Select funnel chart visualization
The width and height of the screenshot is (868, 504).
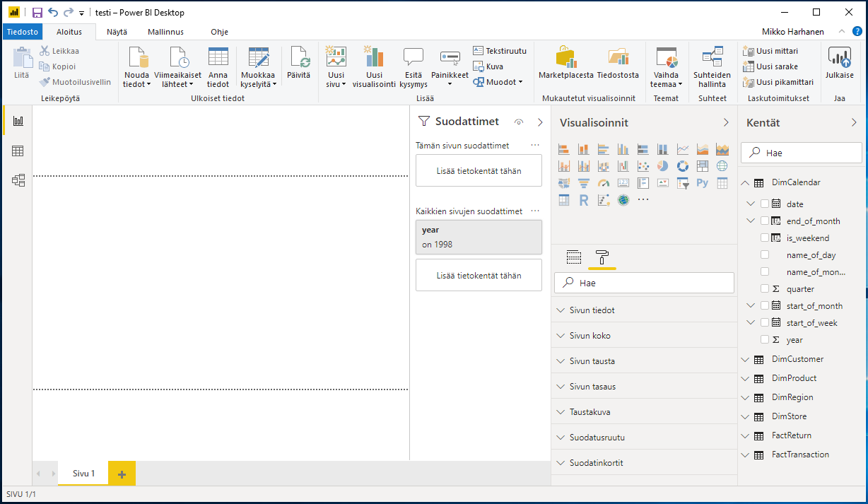tap(584, 183)
